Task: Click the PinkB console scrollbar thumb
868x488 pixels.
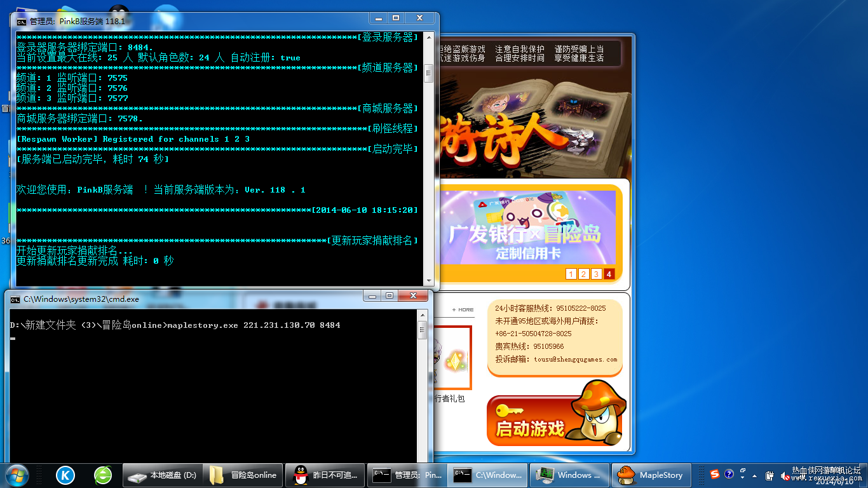Action: tap(429, 74)
